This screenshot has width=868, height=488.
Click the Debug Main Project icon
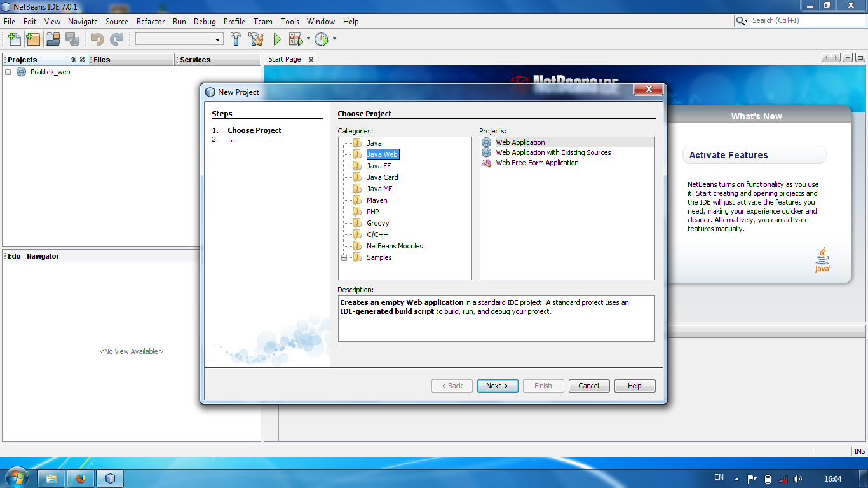point(295,39)
